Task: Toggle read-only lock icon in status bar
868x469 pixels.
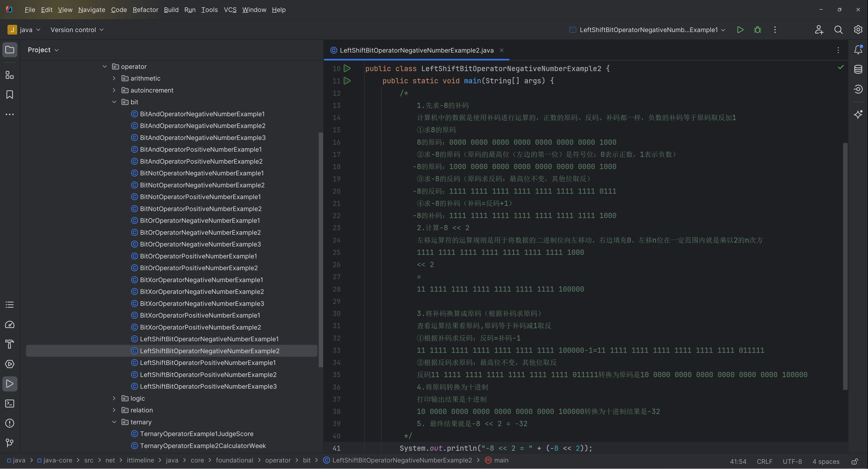Action: pos(855,461)
